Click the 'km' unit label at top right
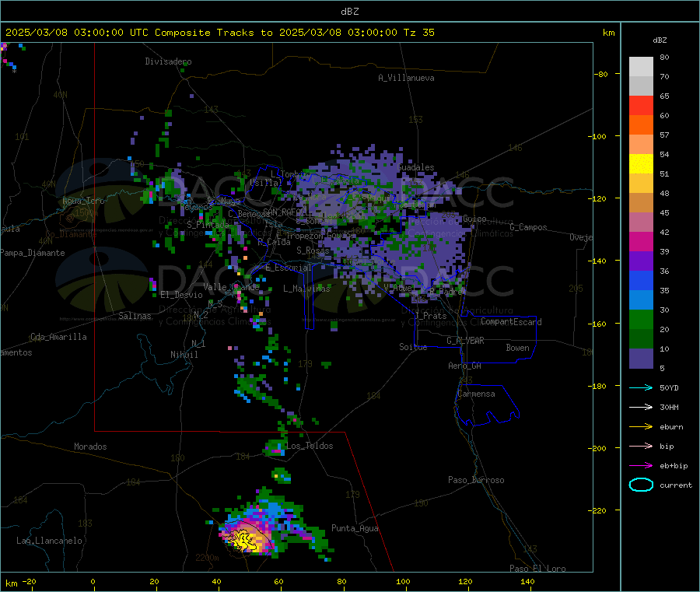The width and height of the screenshot is (700, 592). pos(608,33)
